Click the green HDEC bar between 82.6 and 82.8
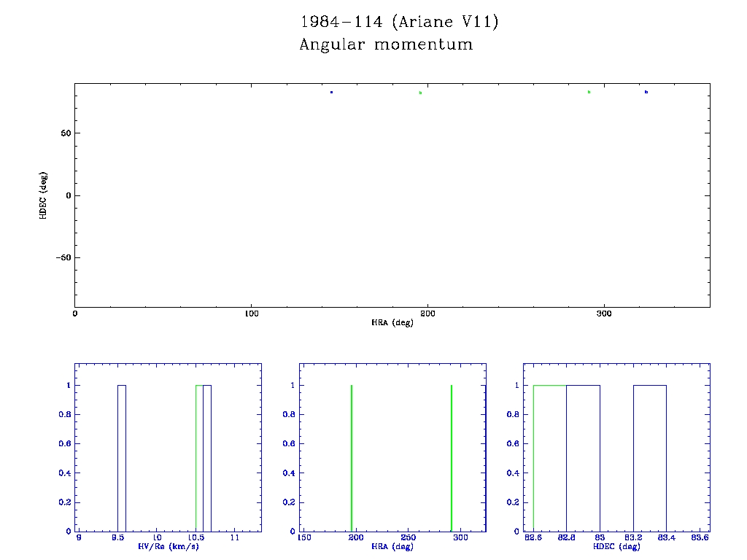This screenshot has height=560, width=747. tap(550, 458)
